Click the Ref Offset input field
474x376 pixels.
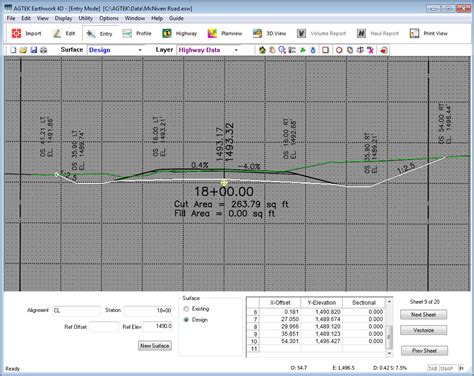104,327
